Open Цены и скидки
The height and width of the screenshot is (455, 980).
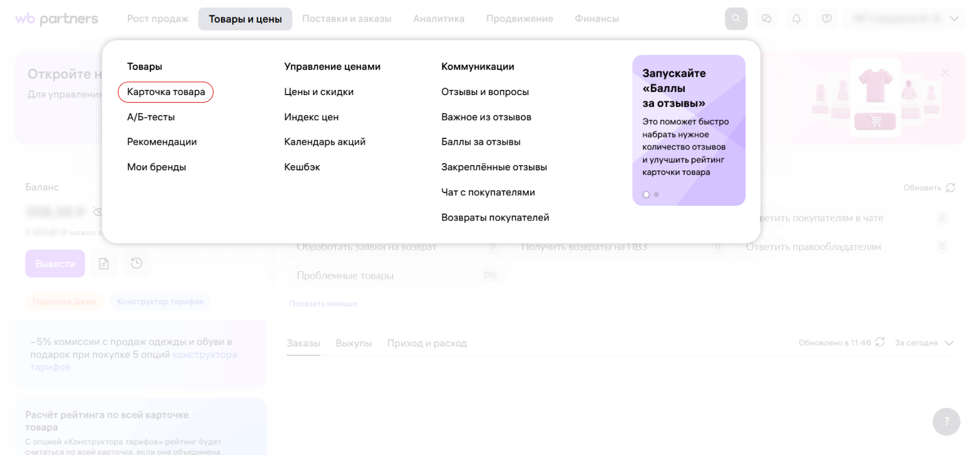click(318, 92)
